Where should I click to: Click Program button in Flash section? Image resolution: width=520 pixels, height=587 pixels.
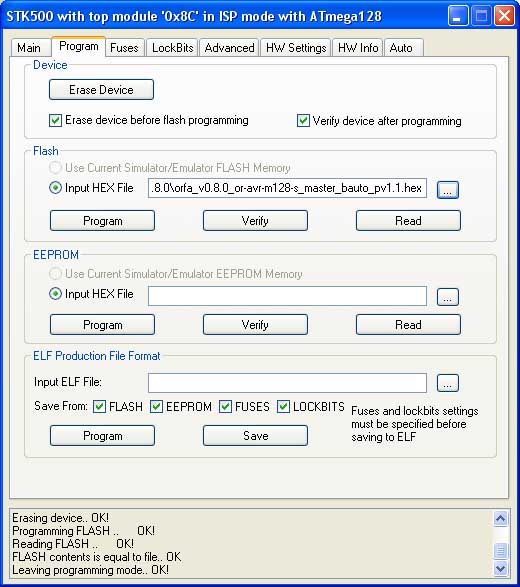[x=103, y=220]
